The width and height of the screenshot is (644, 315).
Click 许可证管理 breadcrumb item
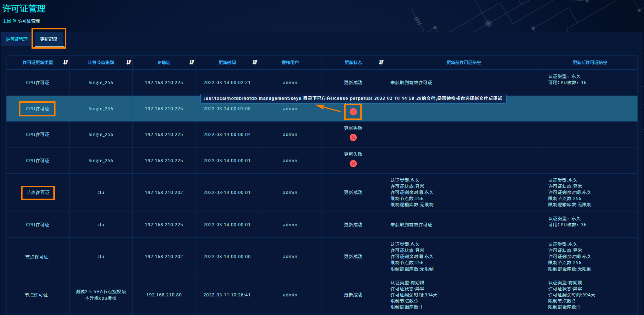click(29, 21)
